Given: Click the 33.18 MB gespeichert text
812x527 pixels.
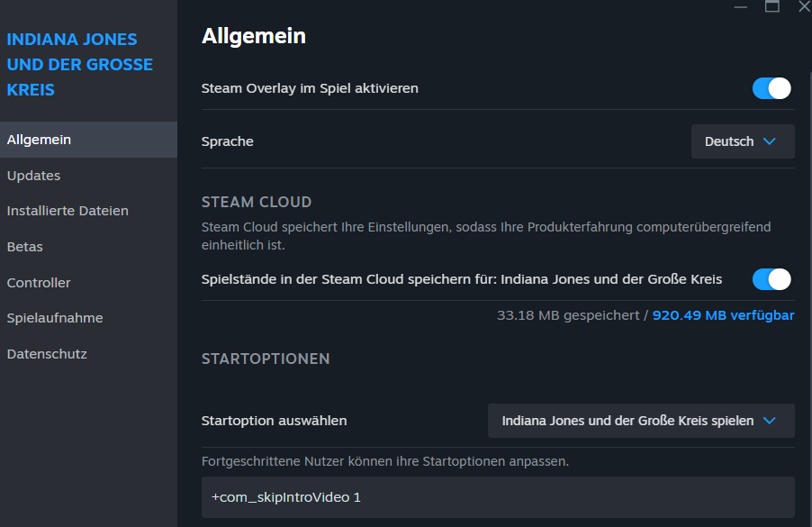Looking at the screenshot, I should [568, 315].
